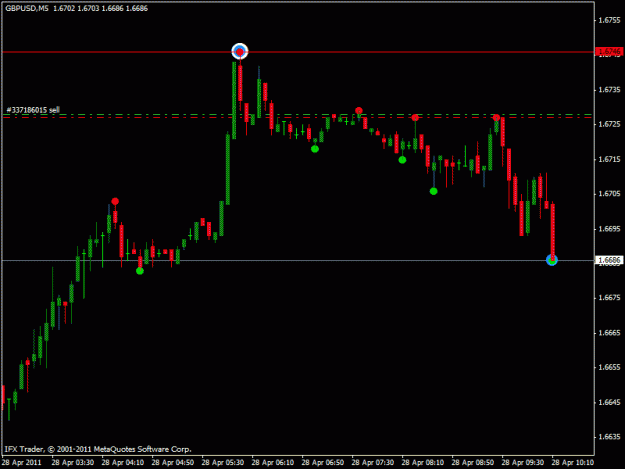Click the red dot at the 08:00 candle high
Screen dimensions: 625x469
(x=415, y=118)
